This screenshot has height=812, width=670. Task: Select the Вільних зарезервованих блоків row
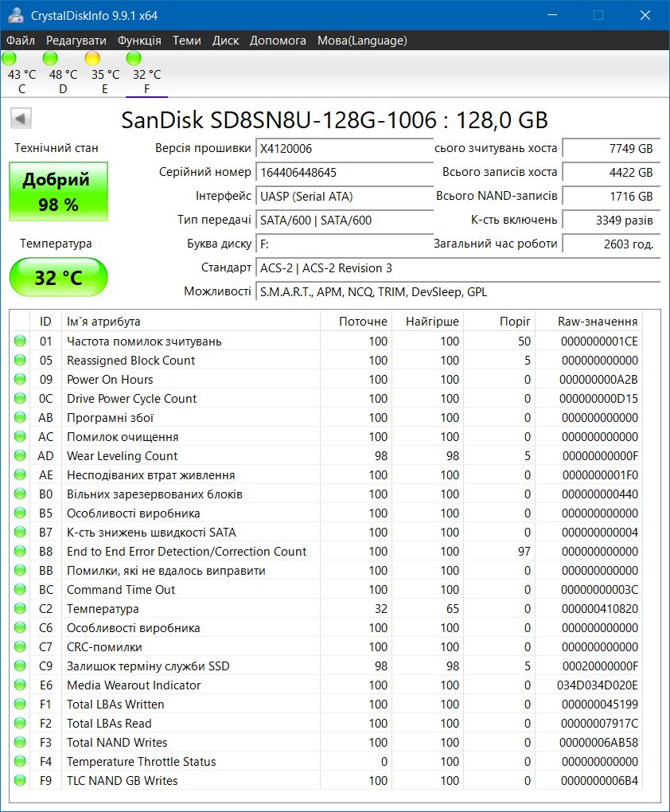(x=326, y=494)
